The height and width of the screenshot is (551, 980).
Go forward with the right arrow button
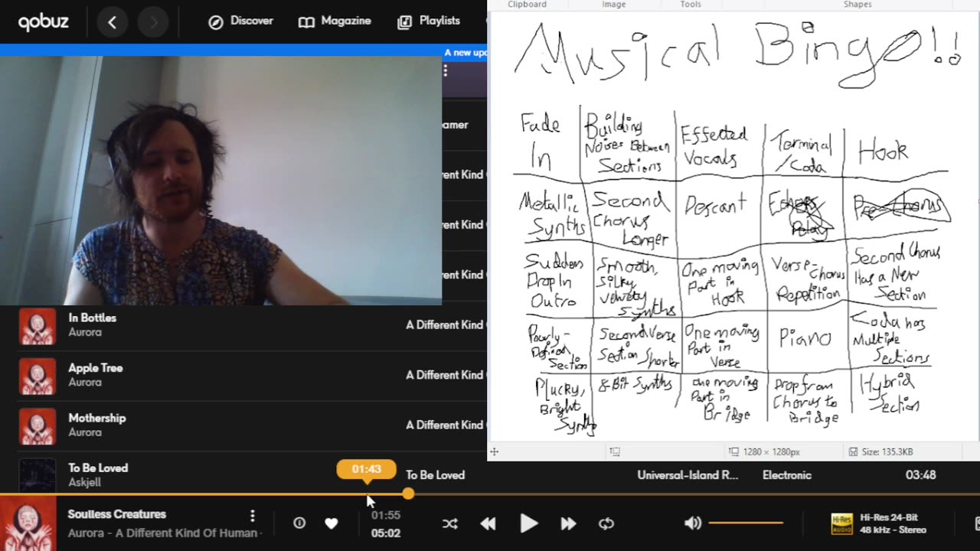point(154,22)
